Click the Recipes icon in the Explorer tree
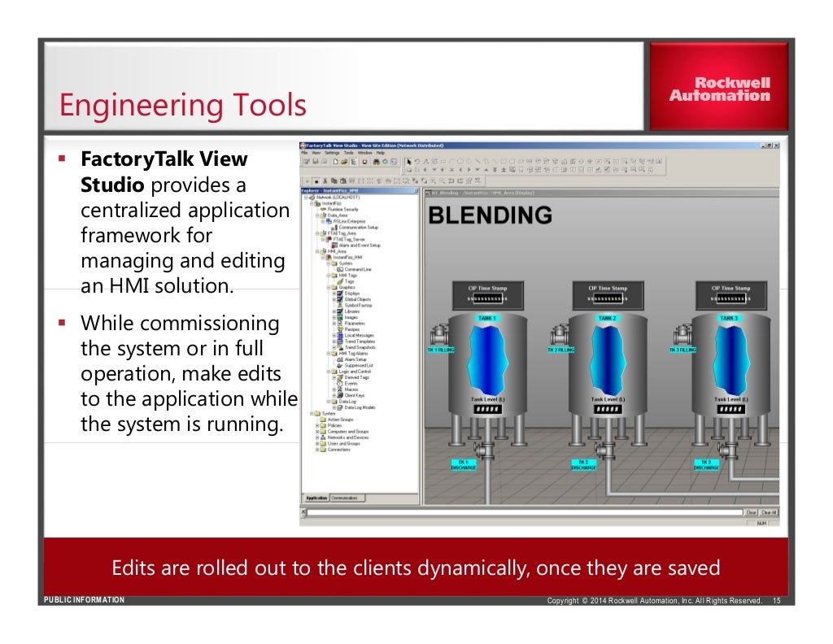Viewport: 833px width, 644px height. click(340, 329)
